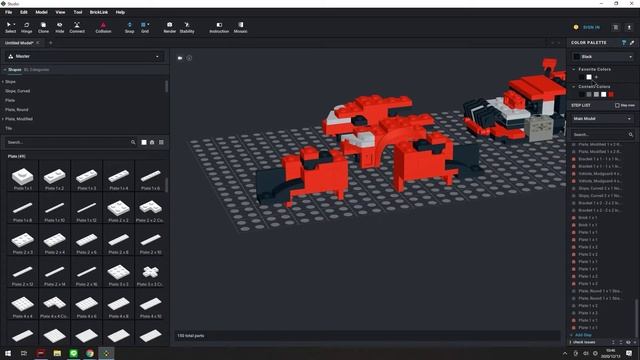Toggle the Snap option
The width and height of the screenshot is (640, 360).
[129, 27]
